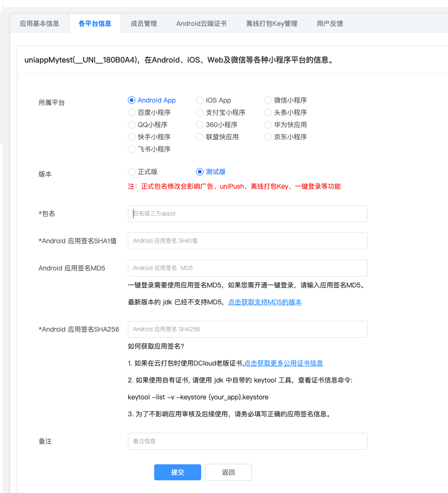This screenshot has height=493, width=448.
Task: Choose the QQ小程序 platform
Action: pyautogui.click(x=131, y=125)
